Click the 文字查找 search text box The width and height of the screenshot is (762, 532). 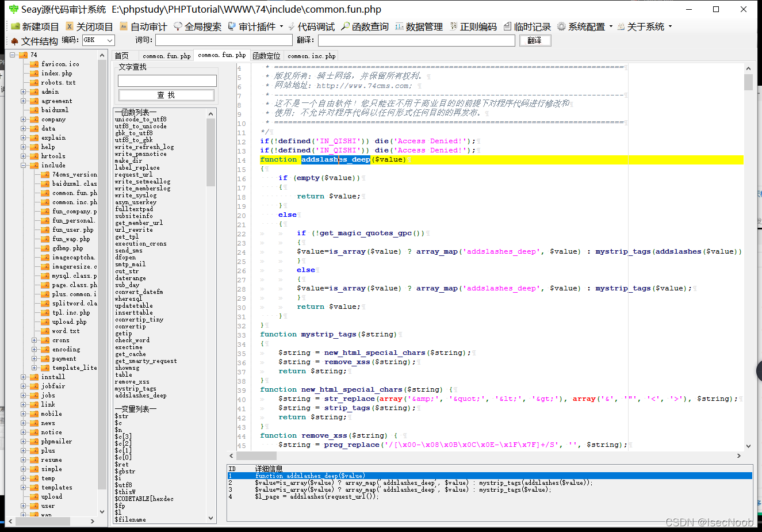[x=167, y=81]
